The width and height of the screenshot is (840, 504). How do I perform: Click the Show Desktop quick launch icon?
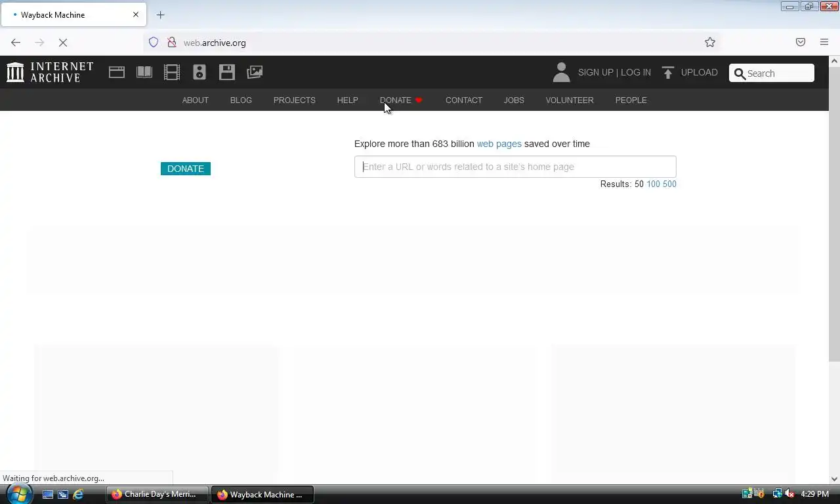coord(48,494)
